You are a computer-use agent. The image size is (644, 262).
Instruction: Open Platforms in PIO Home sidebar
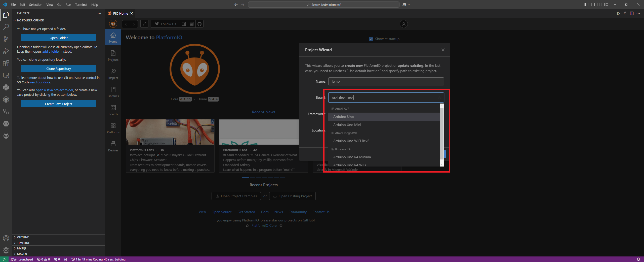click(x=113, y=128)
